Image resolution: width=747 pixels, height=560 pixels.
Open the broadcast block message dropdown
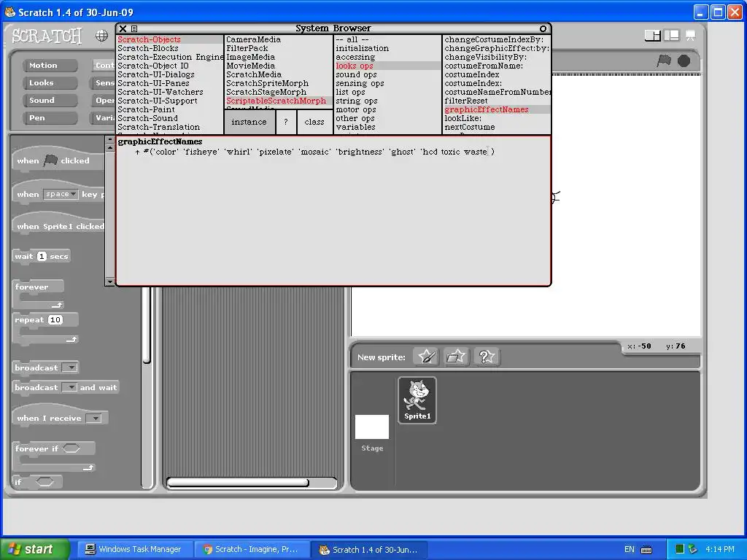pyautogui.click(x=70, y=367)
